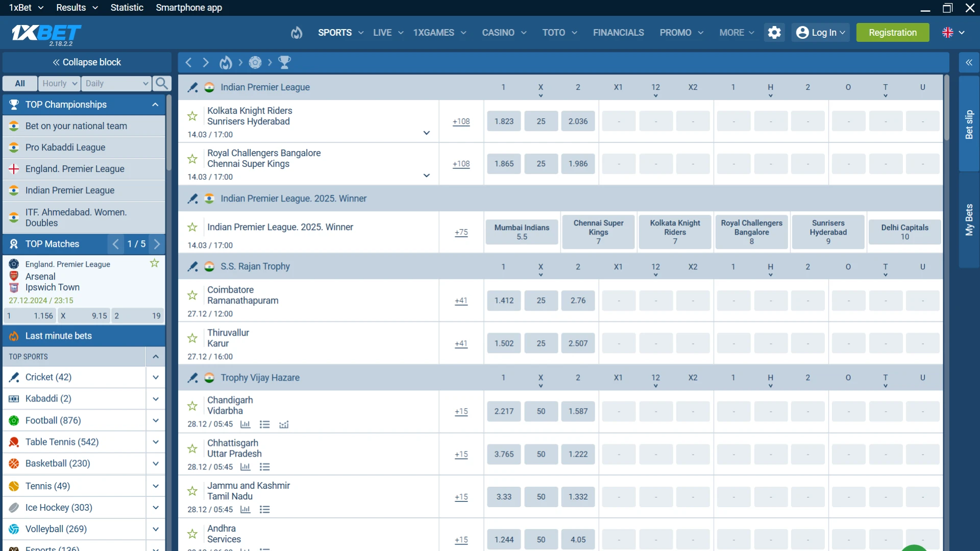
Task: Open the Last minute bets flame icon in breadcrumb
Action: point(226,62)
